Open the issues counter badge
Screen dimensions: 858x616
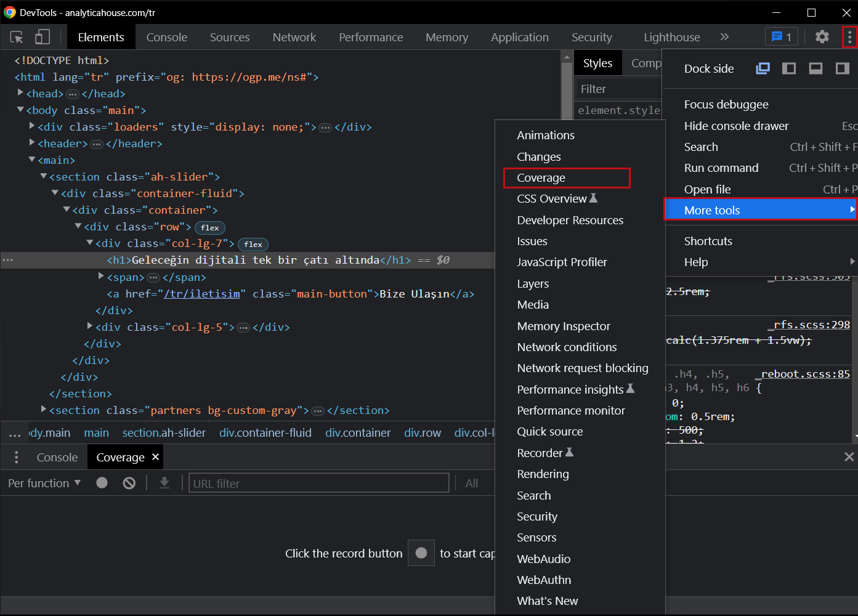782,37
